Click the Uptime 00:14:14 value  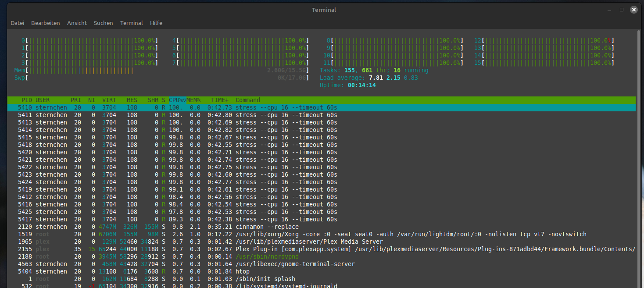point(361,85)
